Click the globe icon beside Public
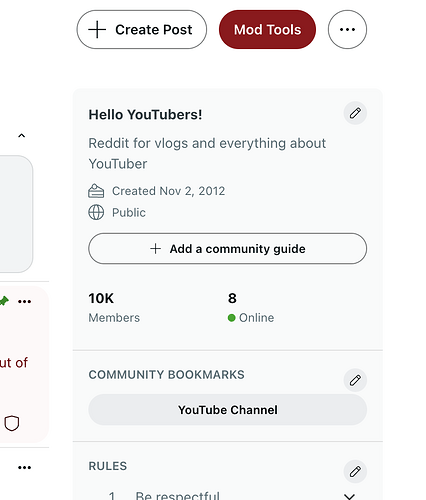The height and width of the screenshot is (500, 426). 96,212
